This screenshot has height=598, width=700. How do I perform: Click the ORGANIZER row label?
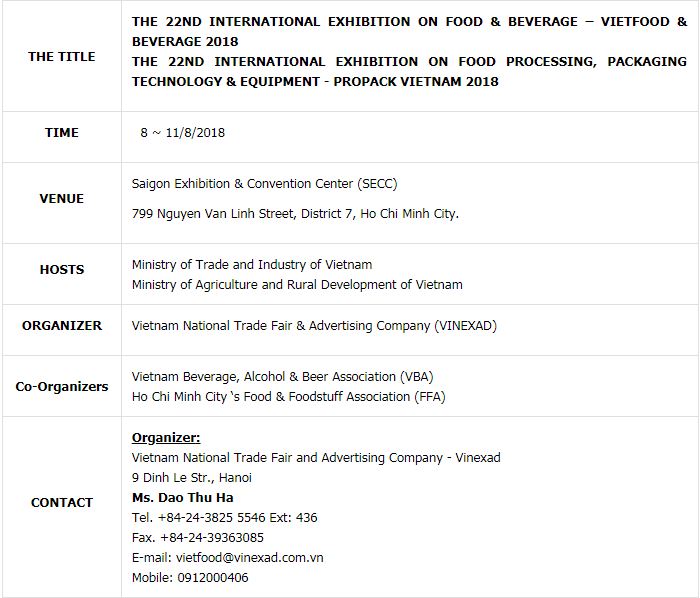click(x=62, y=325)
